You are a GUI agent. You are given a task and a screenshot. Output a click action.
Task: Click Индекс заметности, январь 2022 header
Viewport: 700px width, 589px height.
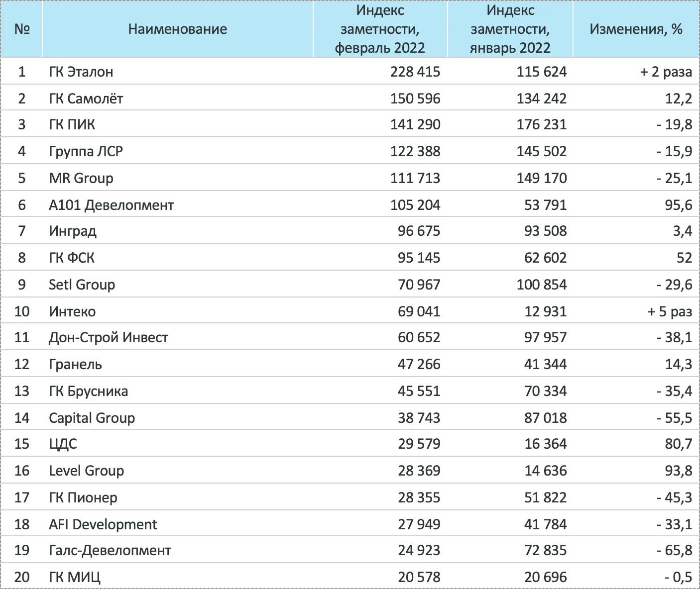510,29
